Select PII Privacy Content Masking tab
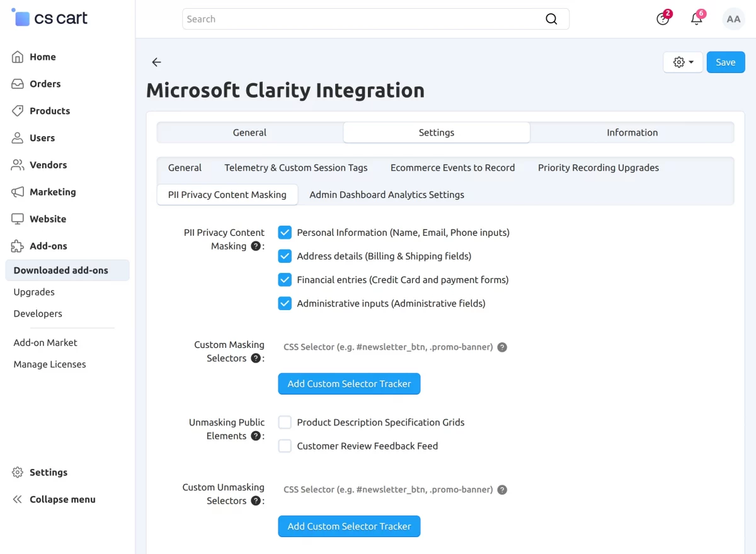The height and width of the screenshot is (554, 756). tap(227, 195)
